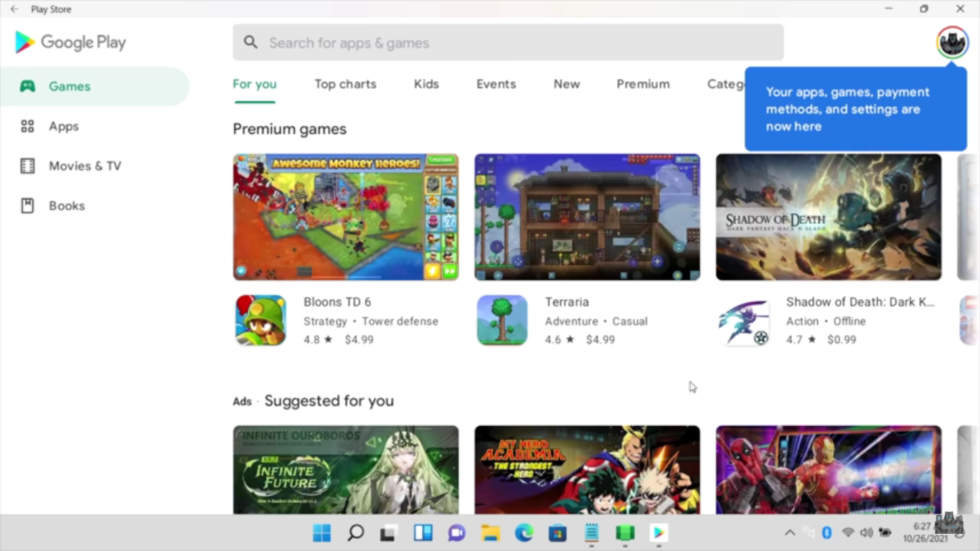The image size is (980, 551).
Task: Open the Terraria app icon
Action: (502, 320)
